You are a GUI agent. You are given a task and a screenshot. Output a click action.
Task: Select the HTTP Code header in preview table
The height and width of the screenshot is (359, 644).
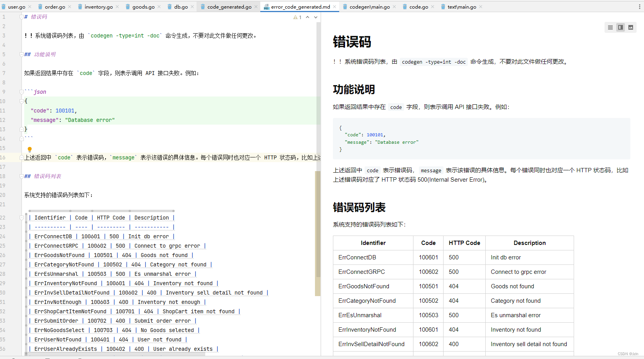point(465,243)
